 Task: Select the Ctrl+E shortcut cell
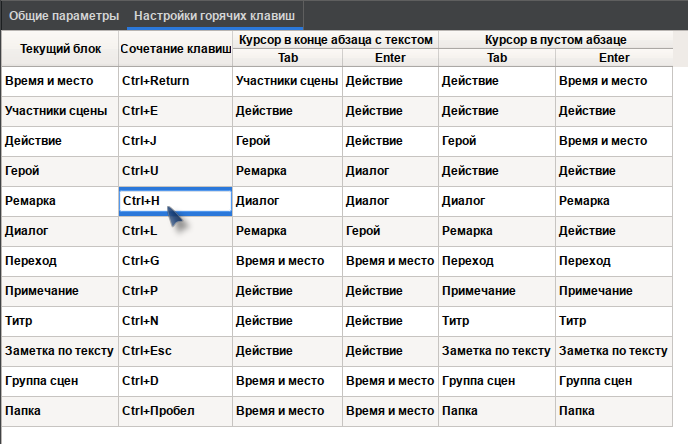[176, 111]
